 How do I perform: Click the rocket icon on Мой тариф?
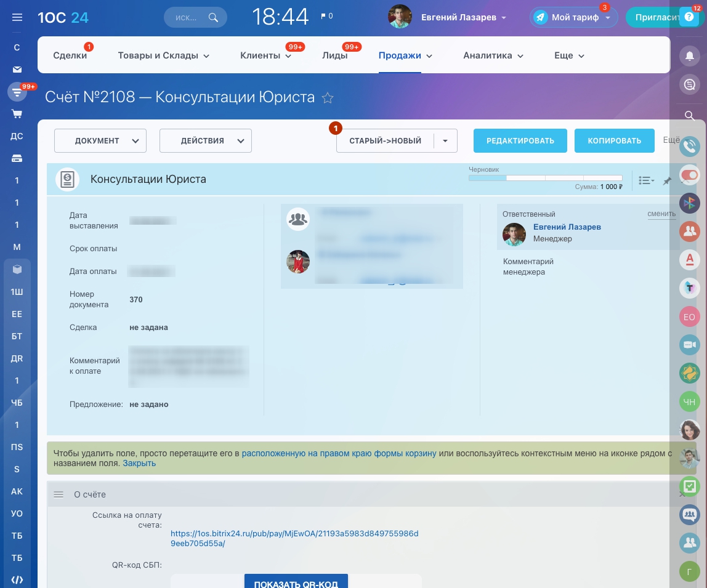[x=540, y=18]
